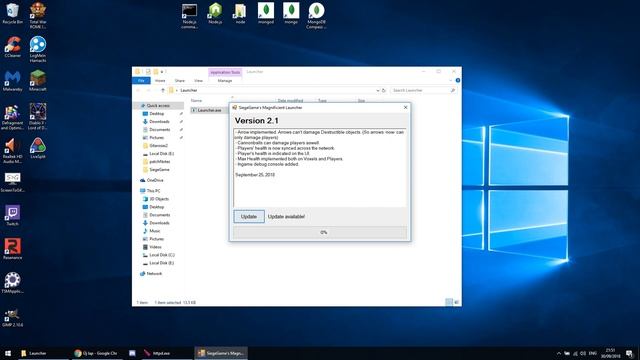Viewport: 640px width, 360px height.
Task: Open the Recycle Bin desktop icon
Action: (13, 14)
